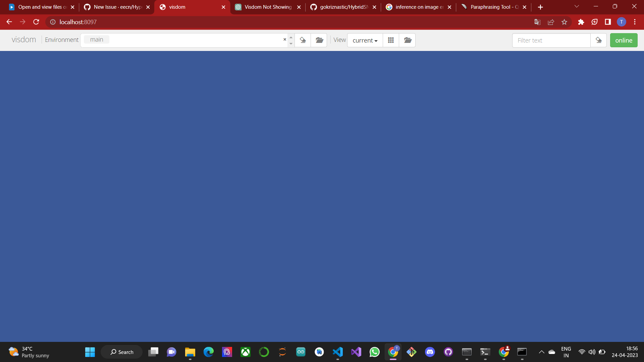Remove the main environment tag via its x
This screenshot has height=362, width=644.
coord(284,39)
